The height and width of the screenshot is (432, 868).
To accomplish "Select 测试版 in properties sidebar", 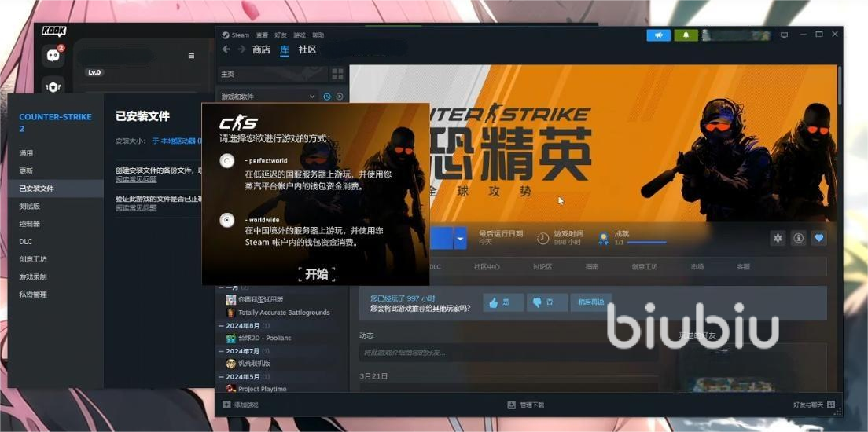I will (x=30, y=206).
